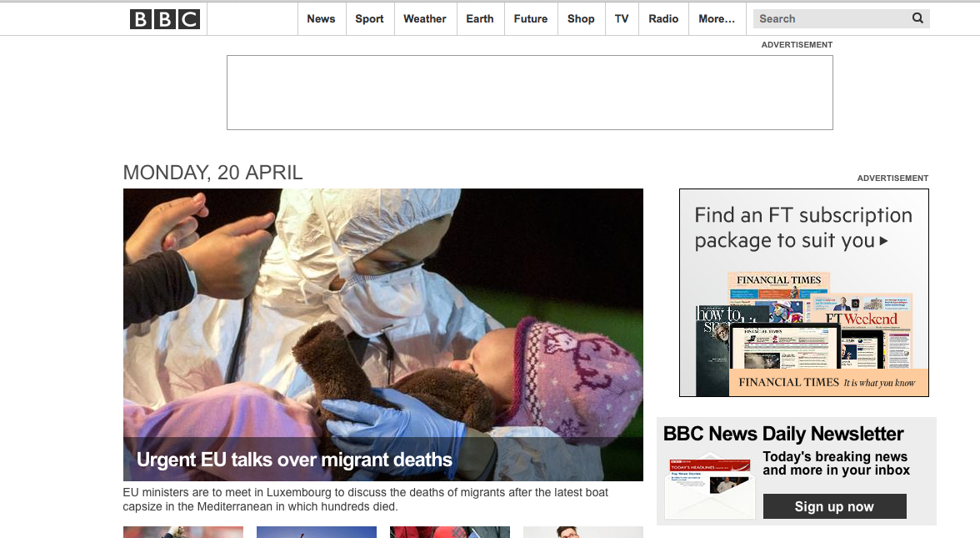Open the News section
The width and height of the screenshot is (980, 538).
coord(321,19)
